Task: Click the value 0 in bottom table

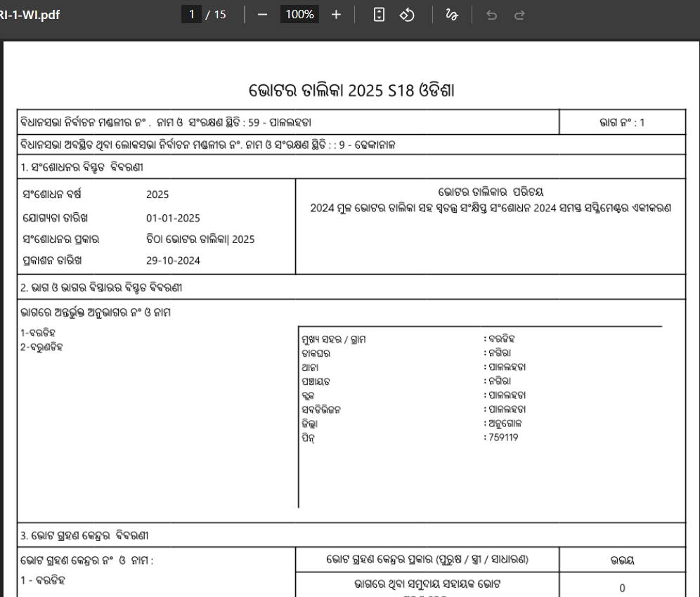Action: (622, 588)
